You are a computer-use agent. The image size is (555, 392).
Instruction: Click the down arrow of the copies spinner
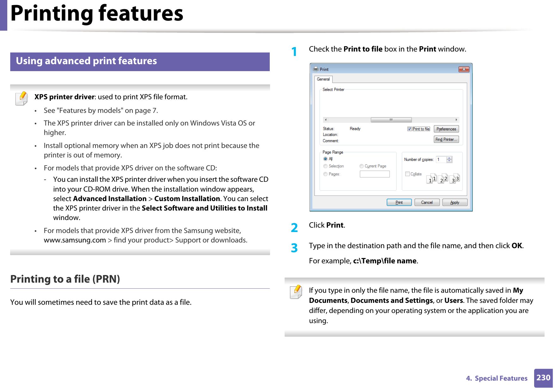[x=449, y=161]
